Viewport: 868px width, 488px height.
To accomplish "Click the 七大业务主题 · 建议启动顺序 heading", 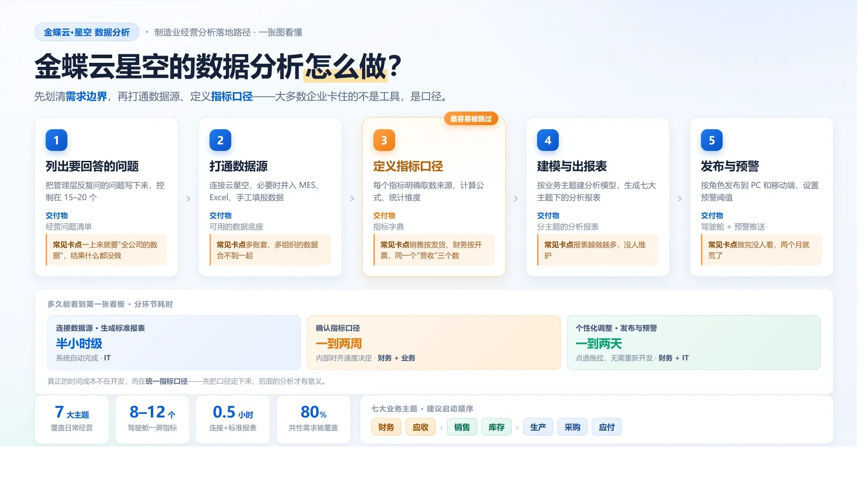I will point(422,408).
